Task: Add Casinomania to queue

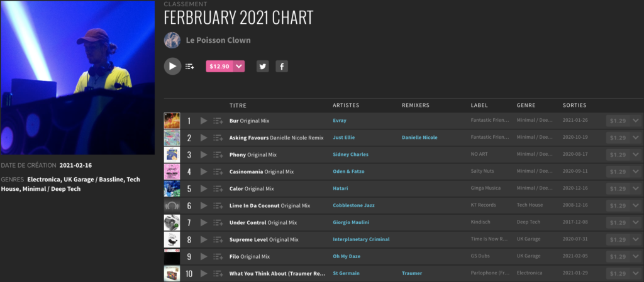Action: pyautogui.click(x=218, y=171)
